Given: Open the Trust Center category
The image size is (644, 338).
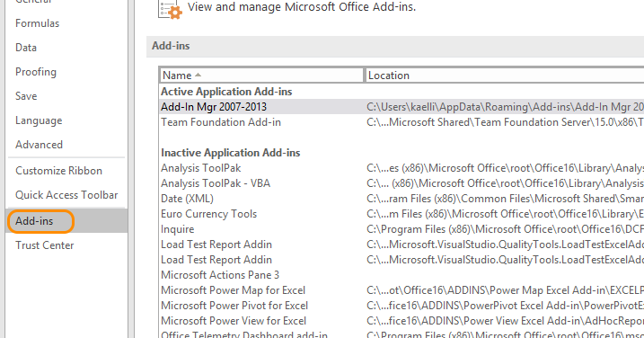Looking at the screenshot, I should tap(45, 245).
